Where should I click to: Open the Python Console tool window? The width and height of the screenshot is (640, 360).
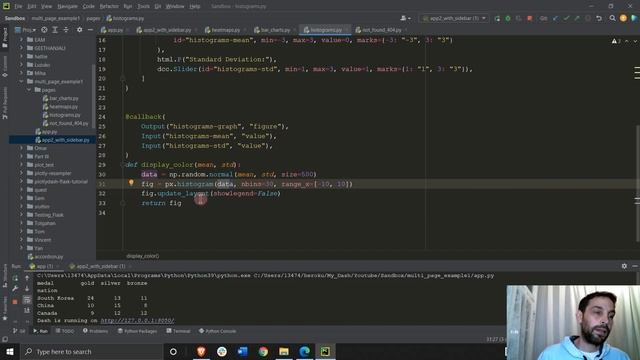point(218,331)
